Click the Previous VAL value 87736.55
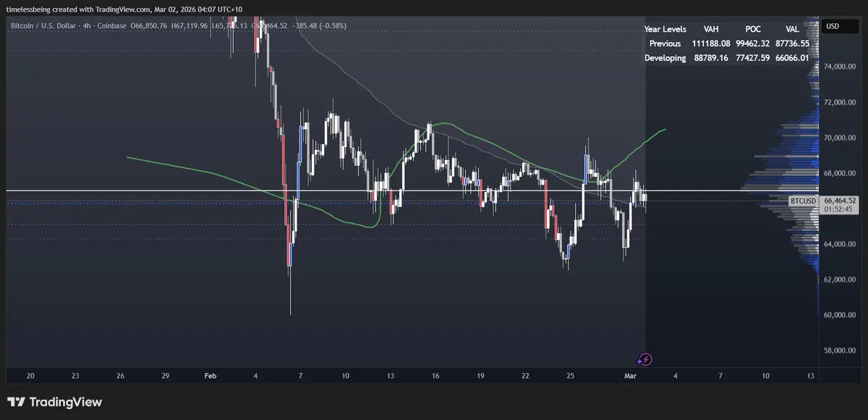 tap(793, 43)
